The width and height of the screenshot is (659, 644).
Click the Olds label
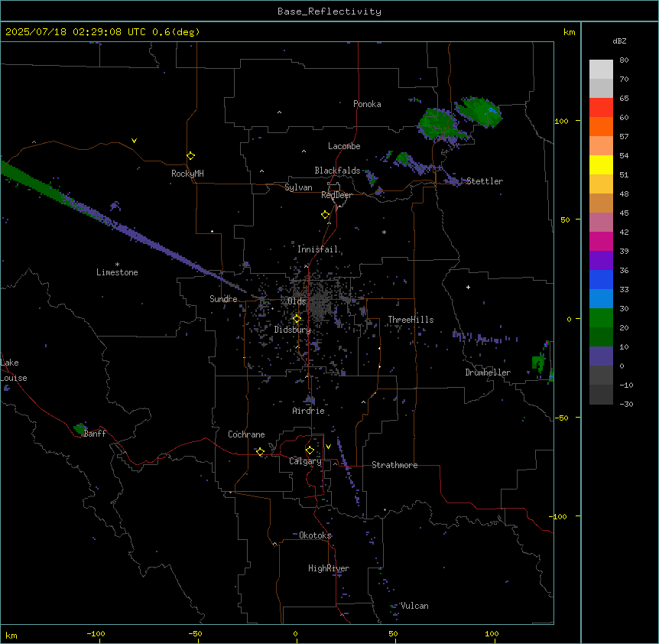(x=297, y=301)
